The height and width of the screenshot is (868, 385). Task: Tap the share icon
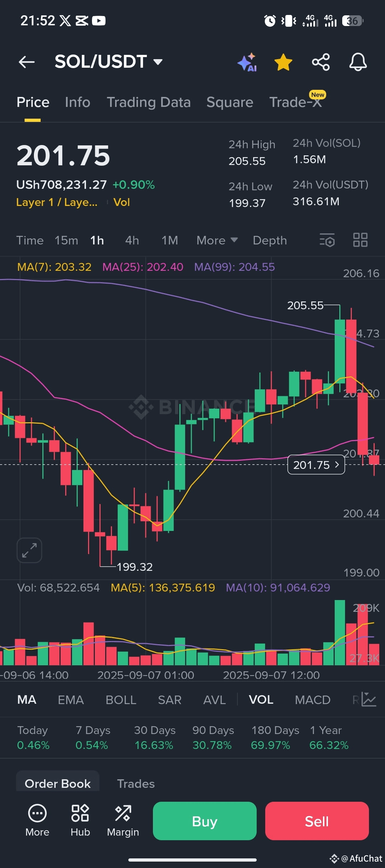(321, 62)
